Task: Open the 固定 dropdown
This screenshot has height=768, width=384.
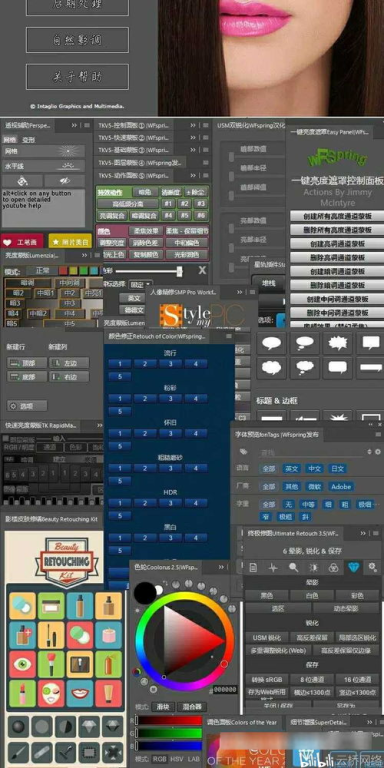Action: point(142,284)
